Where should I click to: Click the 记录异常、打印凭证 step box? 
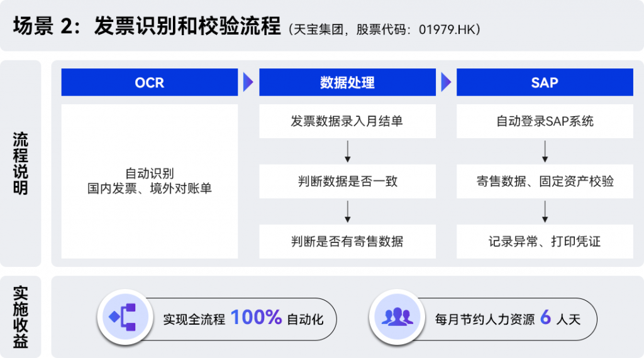(x=545, y=242)
